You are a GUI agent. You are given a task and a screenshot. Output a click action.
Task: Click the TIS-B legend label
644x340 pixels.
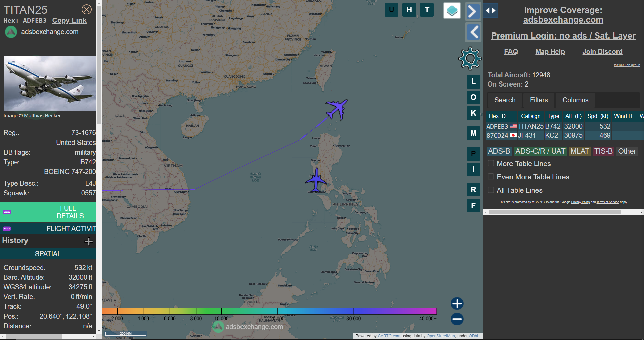click(603, 151)
